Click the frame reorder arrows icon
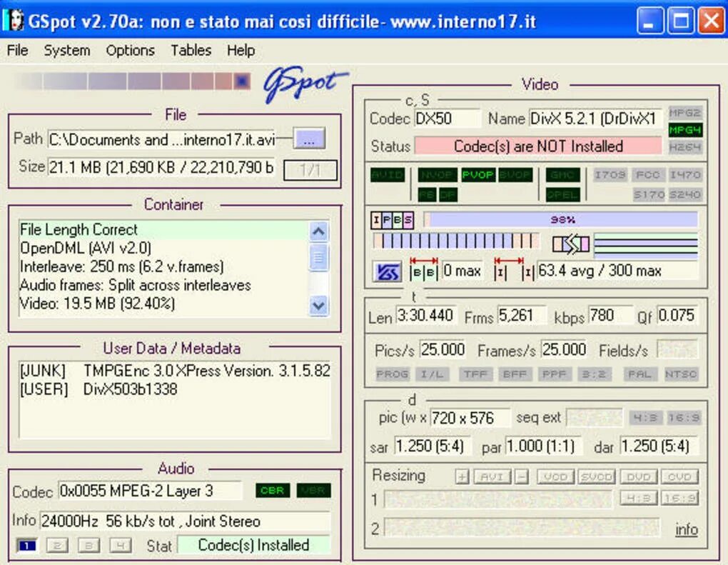Image resolution: width=728 pixels, height=565 pixels. tap(570, 244)
